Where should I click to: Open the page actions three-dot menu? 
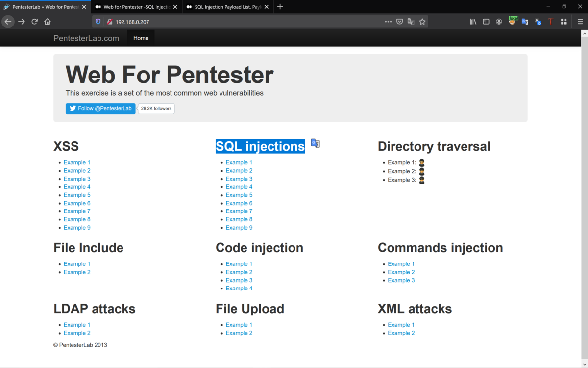point(388,22)
